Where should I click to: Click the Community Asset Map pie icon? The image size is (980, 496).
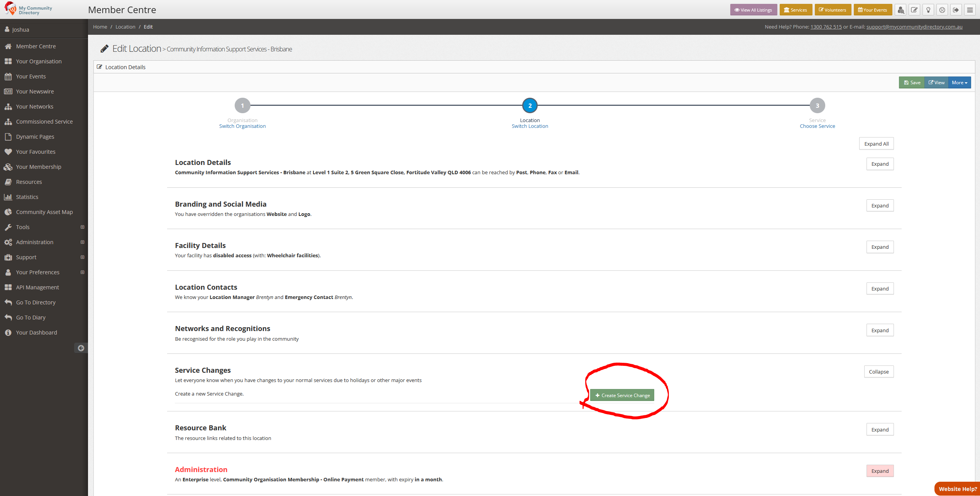coord(8,212)
